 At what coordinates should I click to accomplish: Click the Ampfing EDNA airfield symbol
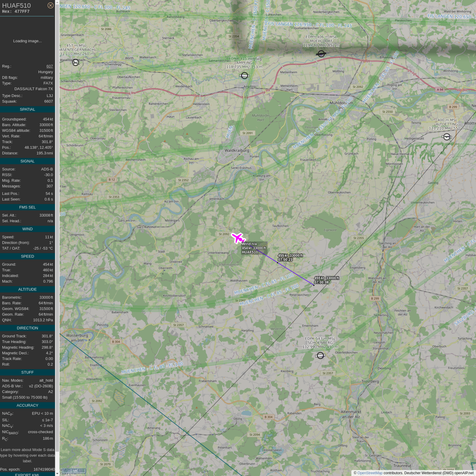(244, 76)
